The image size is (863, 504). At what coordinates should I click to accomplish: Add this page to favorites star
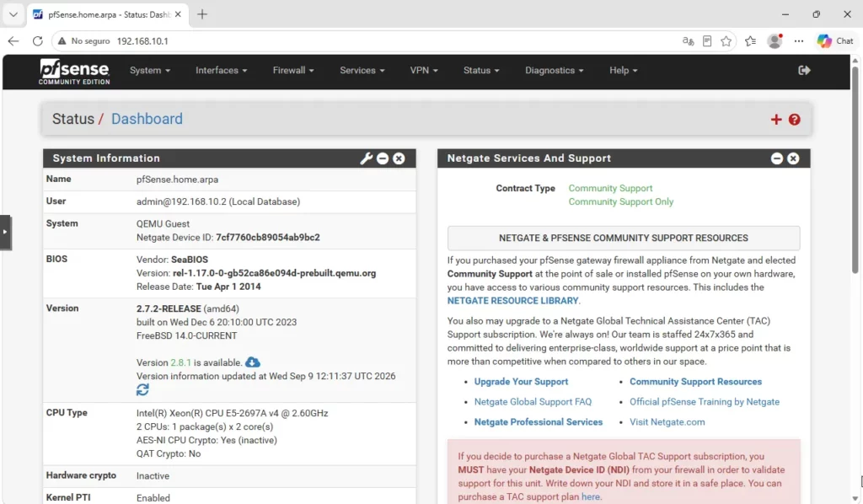tap(726, 41)
